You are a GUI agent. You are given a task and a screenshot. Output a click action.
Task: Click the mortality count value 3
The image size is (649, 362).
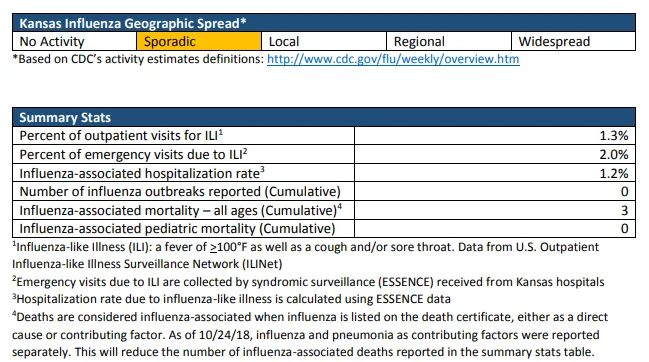(625, 211)
